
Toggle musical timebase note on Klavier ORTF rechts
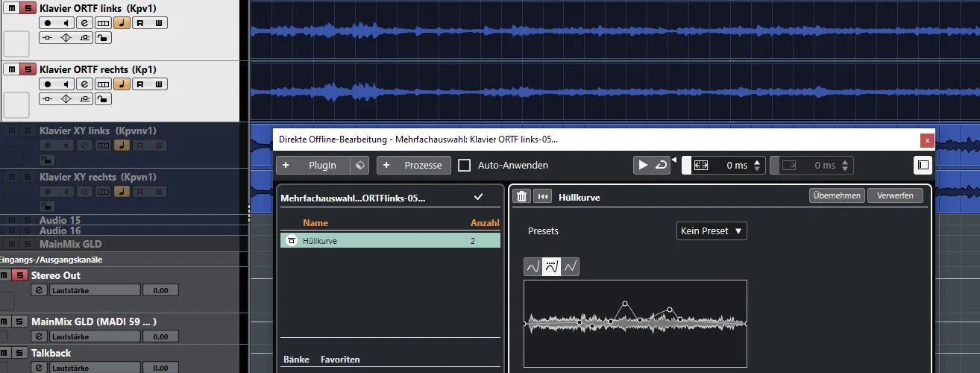pos(122,85)
